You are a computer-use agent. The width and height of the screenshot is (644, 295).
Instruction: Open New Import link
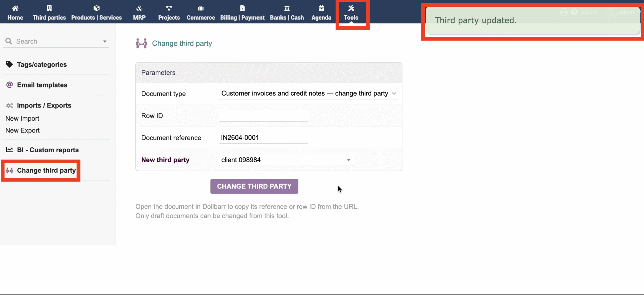pyautogui.click(x=22, y=118)
